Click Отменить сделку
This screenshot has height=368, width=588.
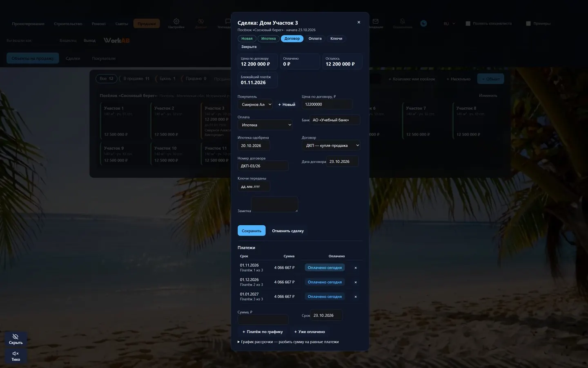(x=288, y=231)
